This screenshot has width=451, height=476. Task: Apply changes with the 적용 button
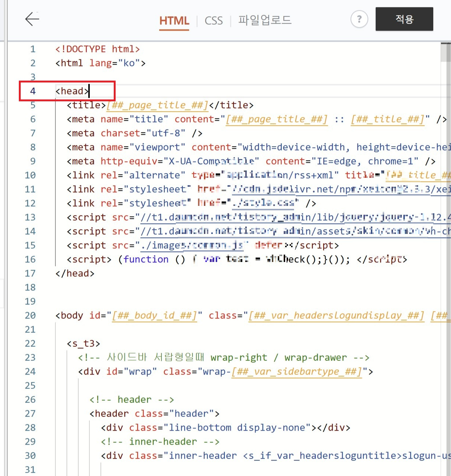(x=404, y=19)
